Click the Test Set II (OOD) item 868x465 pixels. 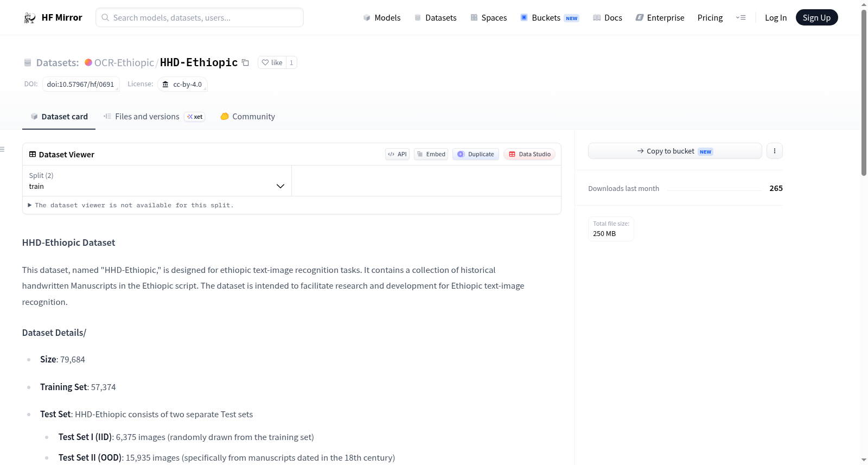(227, 457)
